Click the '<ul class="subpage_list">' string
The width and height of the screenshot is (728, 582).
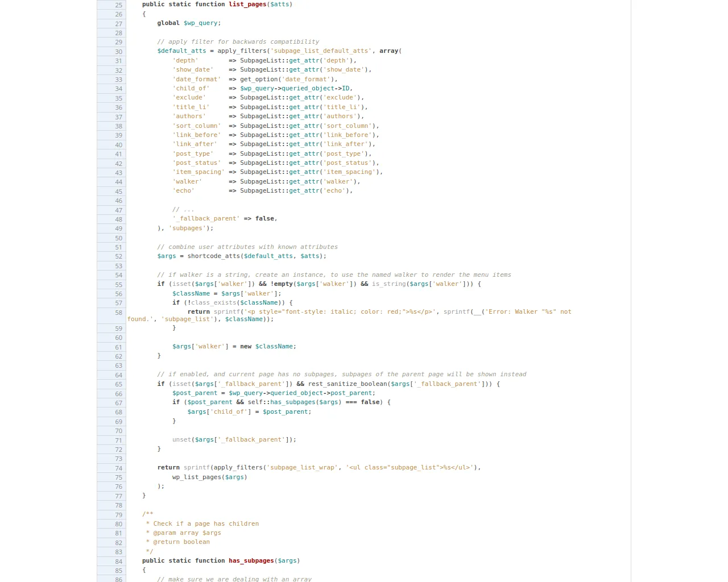click(x=409, y=467)
